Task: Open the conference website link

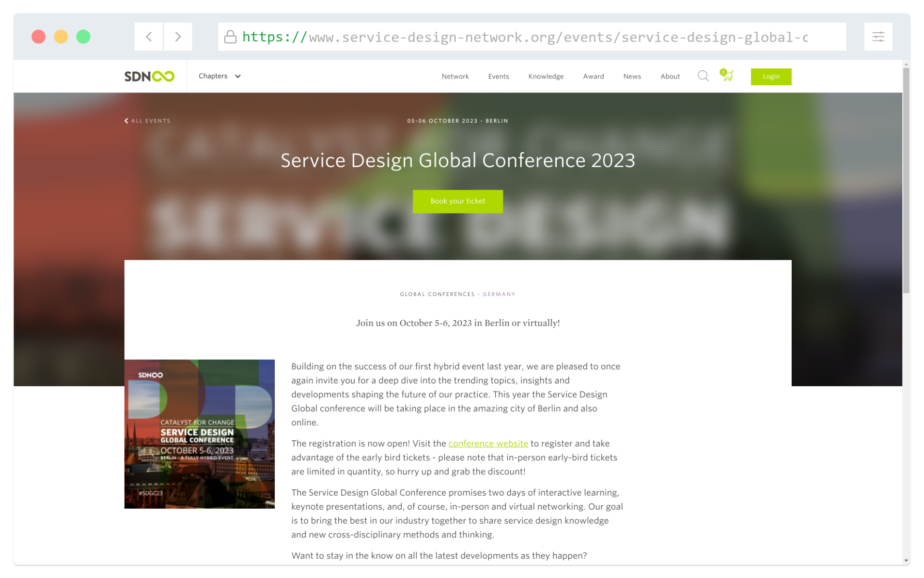Action: (488, 444)
